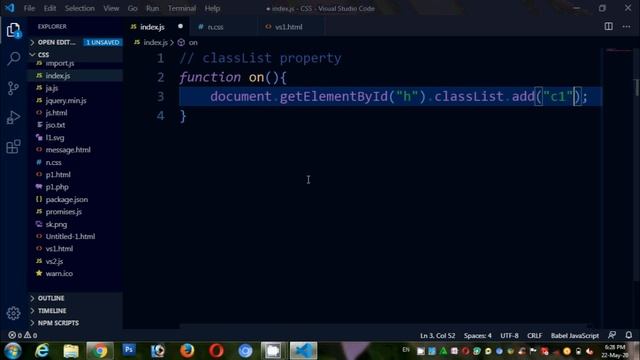Image resolution: width=640 pixels, height=360 pixels.
Task: Open the Search view in activity bar
Action: pos(13,58)
